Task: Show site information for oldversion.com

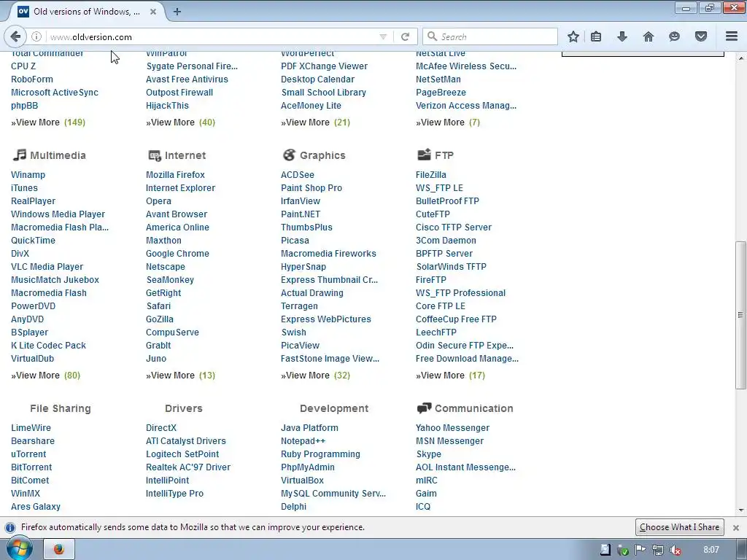Action: (x=36, y=36)
